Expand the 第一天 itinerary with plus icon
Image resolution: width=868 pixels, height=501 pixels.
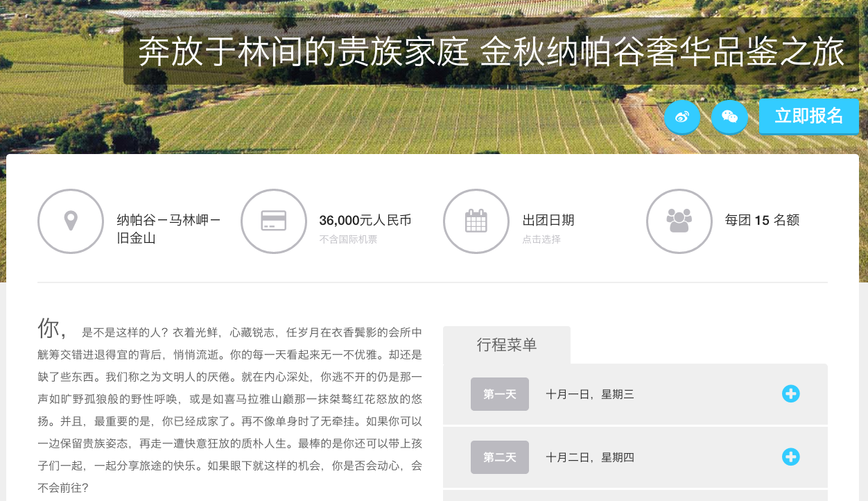point(791,394)
